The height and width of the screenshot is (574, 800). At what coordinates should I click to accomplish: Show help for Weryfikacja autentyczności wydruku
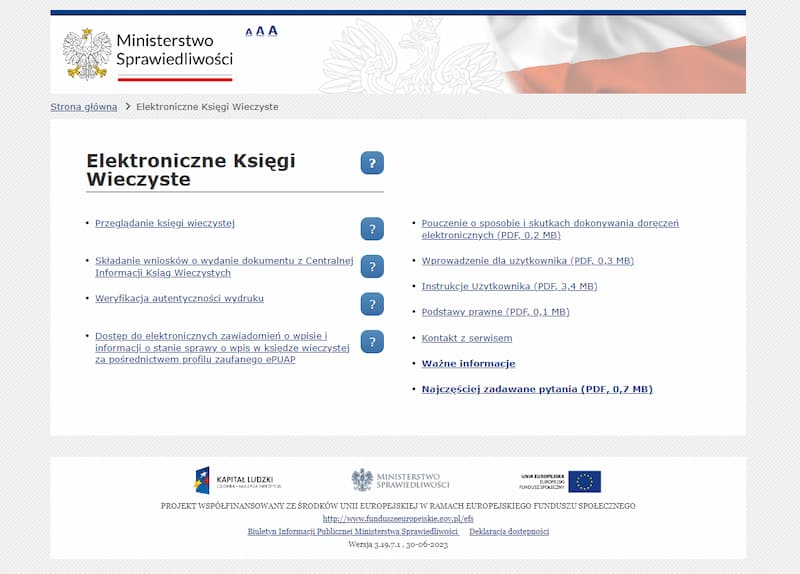click(x=372, y=304)
